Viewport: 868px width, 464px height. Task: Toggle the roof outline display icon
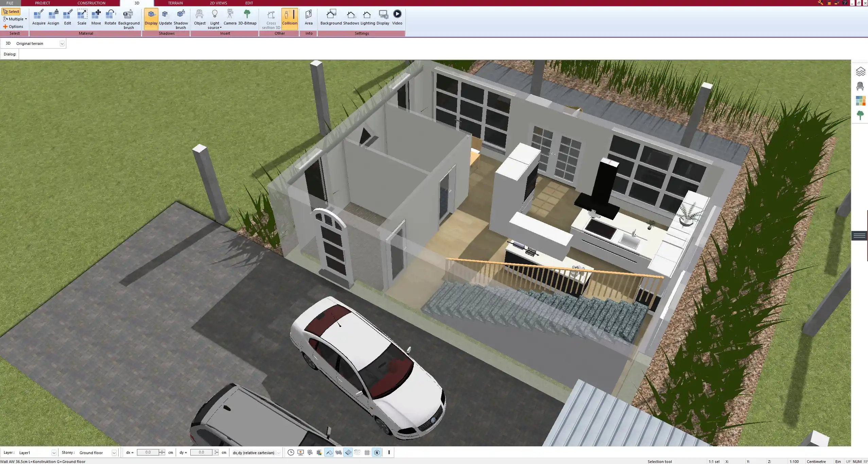click(x=329, y=452)
